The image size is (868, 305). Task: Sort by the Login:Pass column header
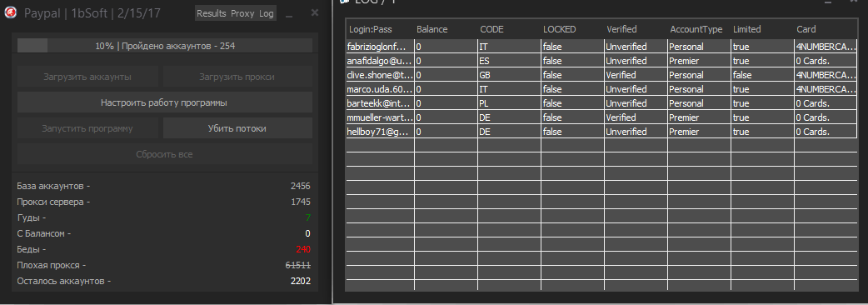(x=380, y=29)
